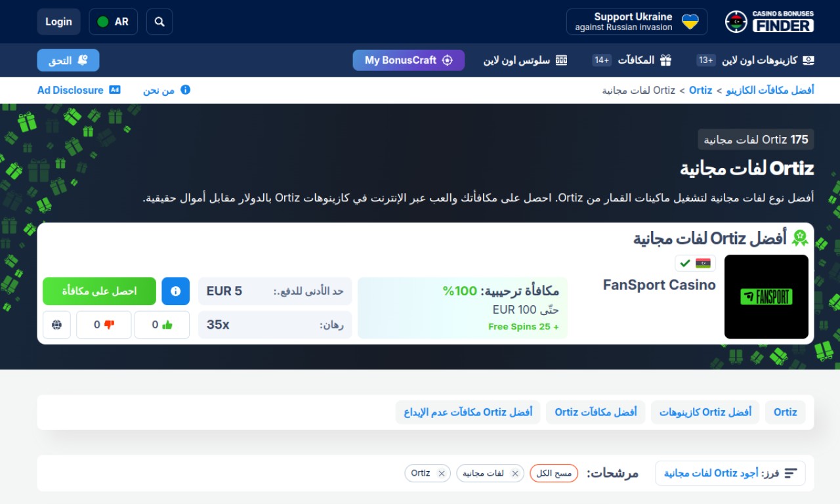
Task: Downvote FanSport with thumbs down
Action: tap(104, 325)
